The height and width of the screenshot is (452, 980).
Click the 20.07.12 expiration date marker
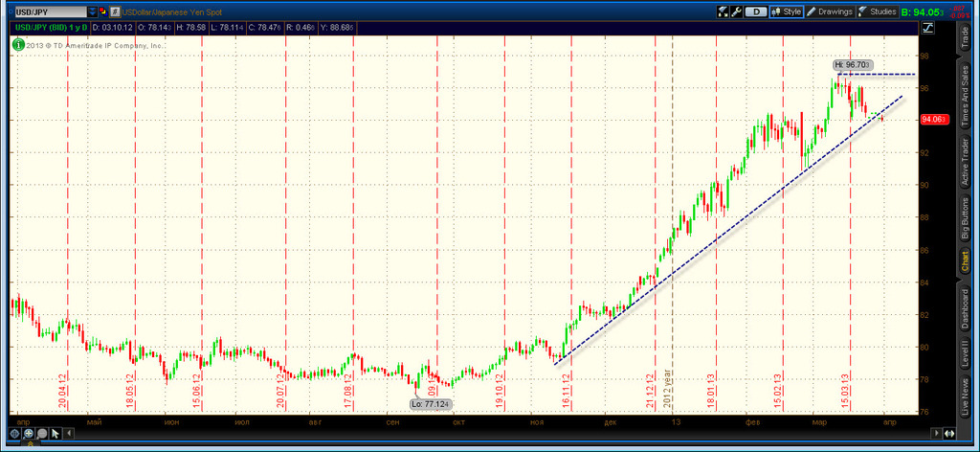[280, 391]
